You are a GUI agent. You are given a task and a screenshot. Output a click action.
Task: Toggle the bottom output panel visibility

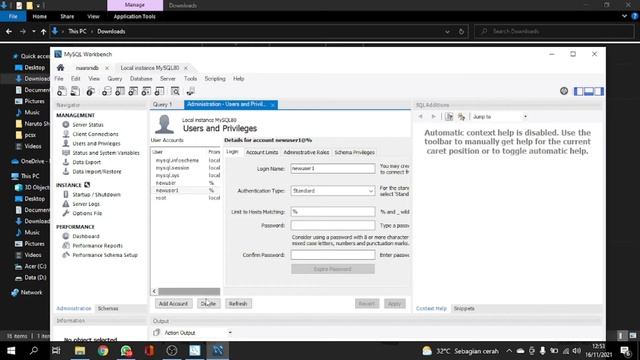click(x=589, y=91)
